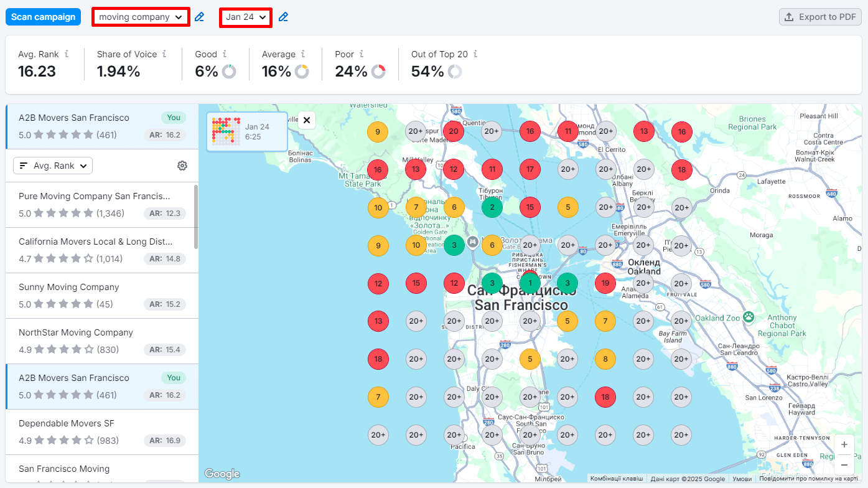The height and width of the screenshot is (488, 868).
Task: Click the 1.94% share of voice value
Action: pyautogui.click(x=118, y=72)
